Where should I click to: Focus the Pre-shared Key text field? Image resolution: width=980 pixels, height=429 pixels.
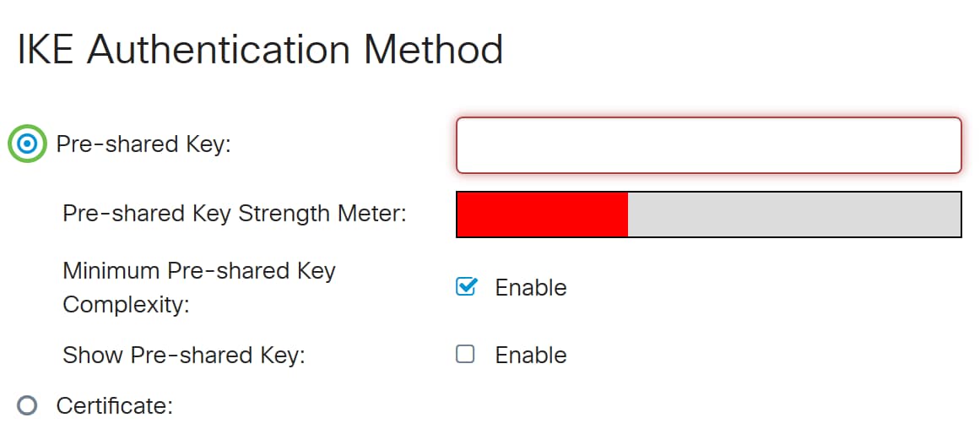(x=708, y=145)
